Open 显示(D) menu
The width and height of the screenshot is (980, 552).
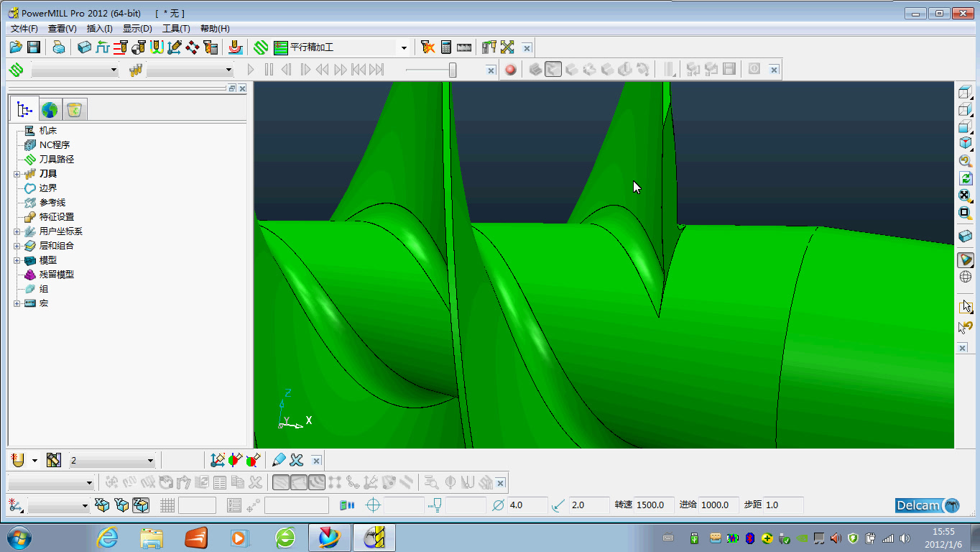137,29
